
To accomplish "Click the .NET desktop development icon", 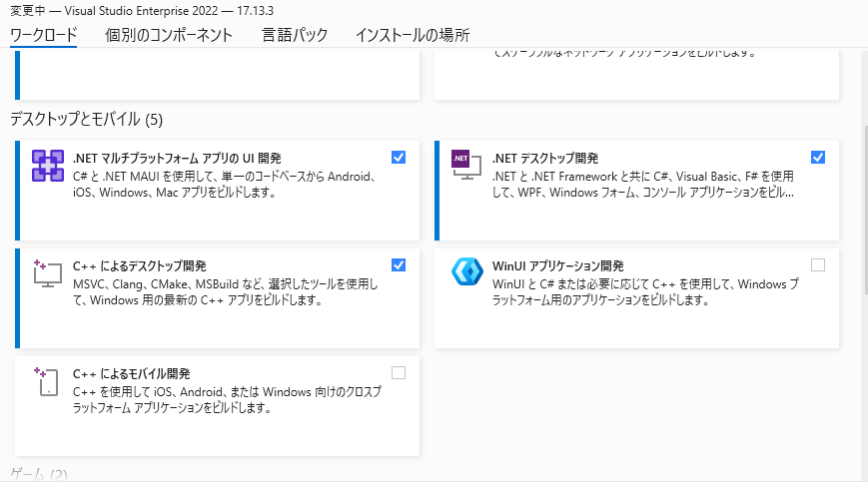I will [x=466, y=165].
